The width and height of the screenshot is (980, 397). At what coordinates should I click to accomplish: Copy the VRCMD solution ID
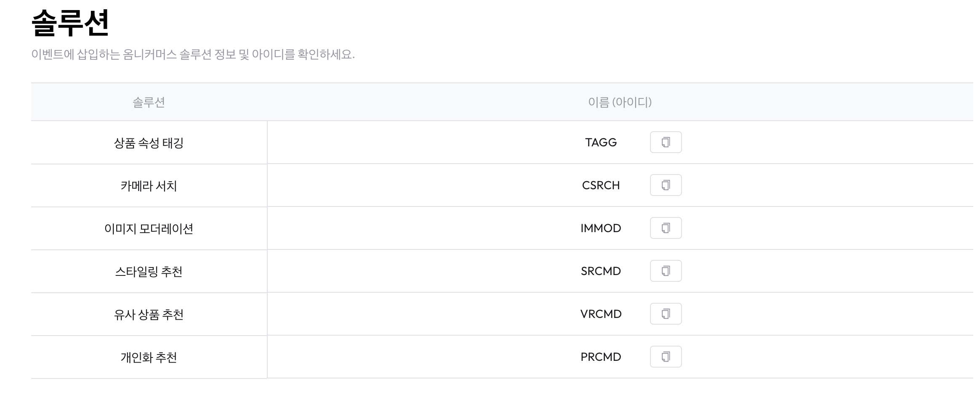coord(666,314)
